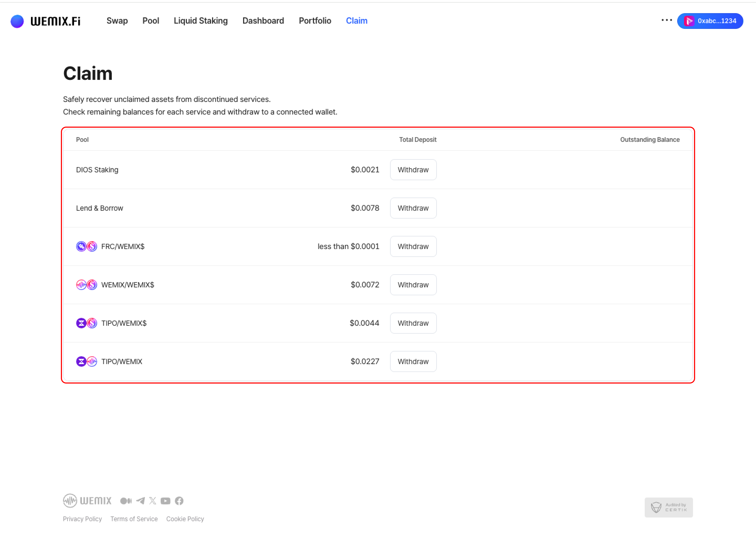Screen dimensions: 756x538
Task: Switch to the Portfolio tab
Action: click(315, 21)
